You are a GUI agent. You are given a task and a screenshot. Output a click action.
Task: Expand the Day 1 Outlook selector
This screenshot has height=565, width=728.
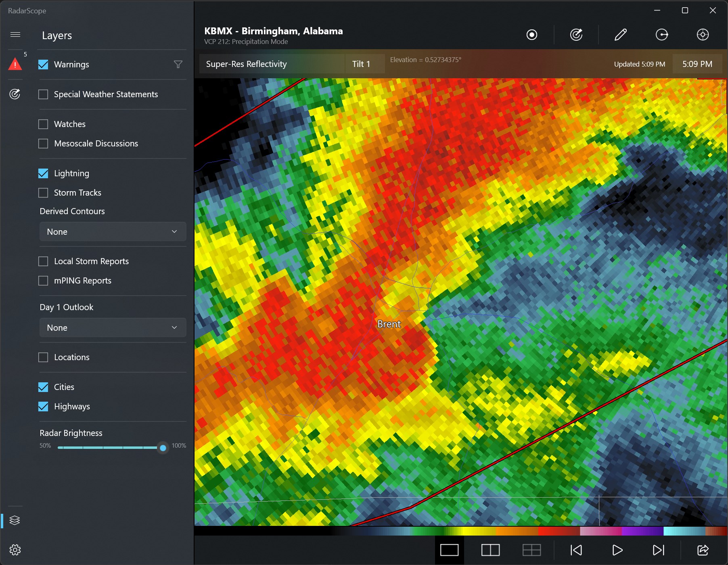(113, 327)
